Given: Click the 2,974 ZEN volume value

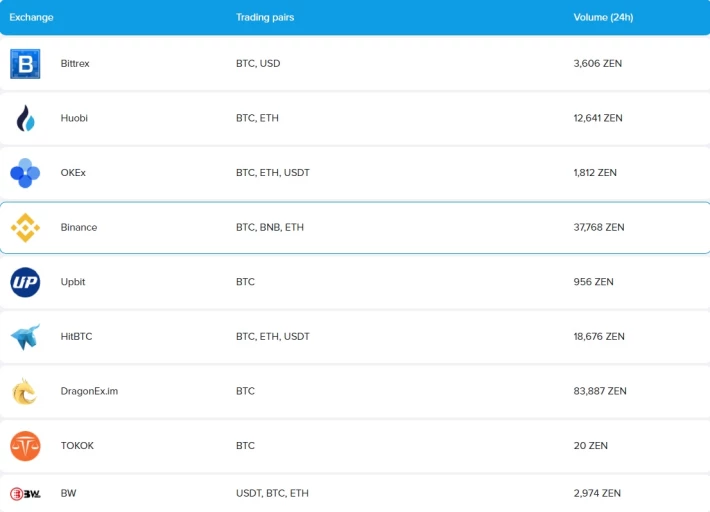Looking at the screenshot, I should (597, 493).
